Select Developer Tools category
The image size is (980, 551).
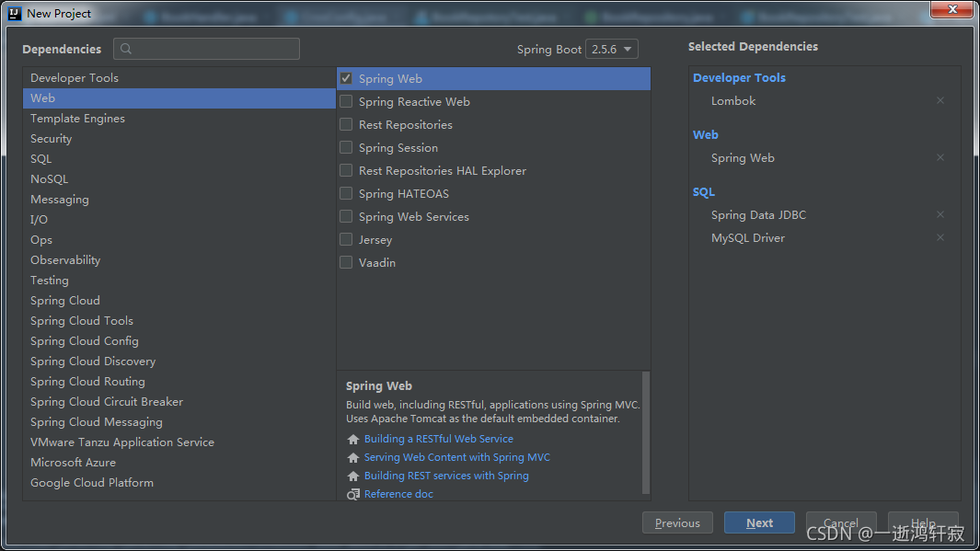click(179, 78)
